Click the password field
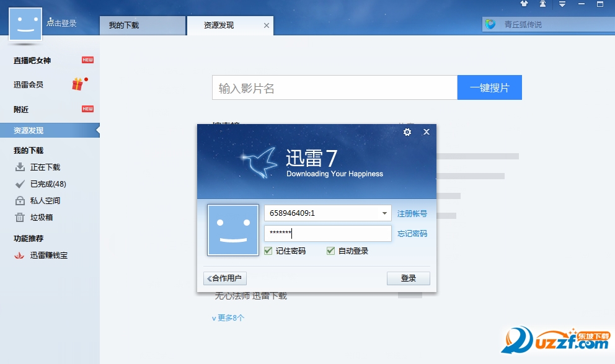The height and width of the screenshot is (364, 615). [328, 233]
